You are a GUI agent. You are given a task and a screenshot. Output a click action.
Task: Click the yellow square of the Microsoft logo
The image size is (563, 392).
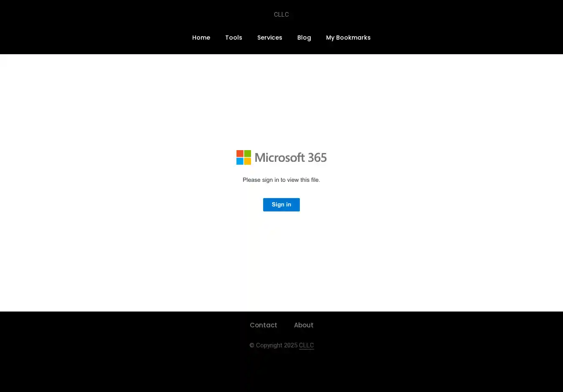click(247, 161)
